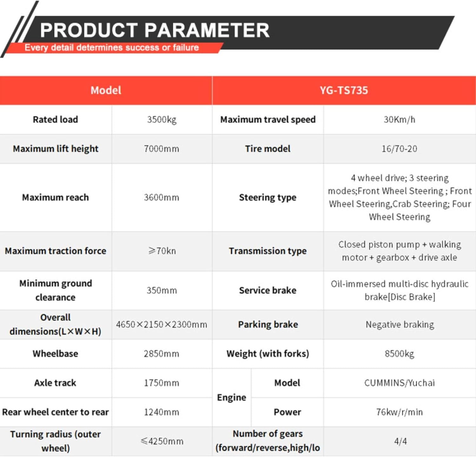Select the overall dimensions value 4650×2150×2300mm
Image resolution: width=476 pixels, height=457 pixels.
[162, 325]
